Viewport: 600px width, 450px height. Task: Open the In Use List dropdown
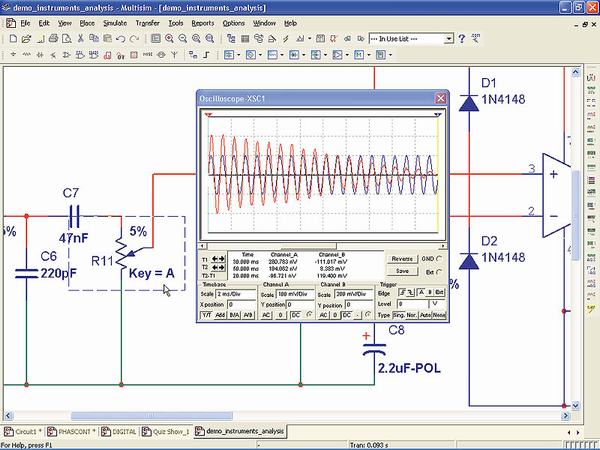(447, 38)
